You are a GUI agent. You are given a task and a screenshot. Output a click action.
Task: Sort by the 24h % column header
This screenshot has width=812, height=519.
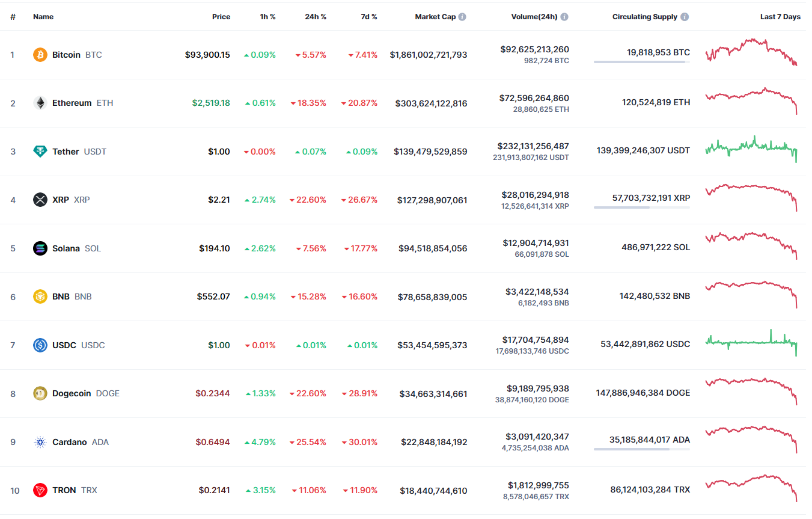[x=316, y=17]
